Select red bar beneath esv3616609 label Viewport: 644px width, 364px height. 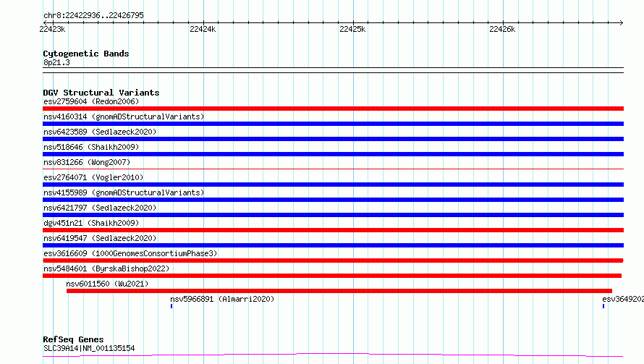coord(333,261)
